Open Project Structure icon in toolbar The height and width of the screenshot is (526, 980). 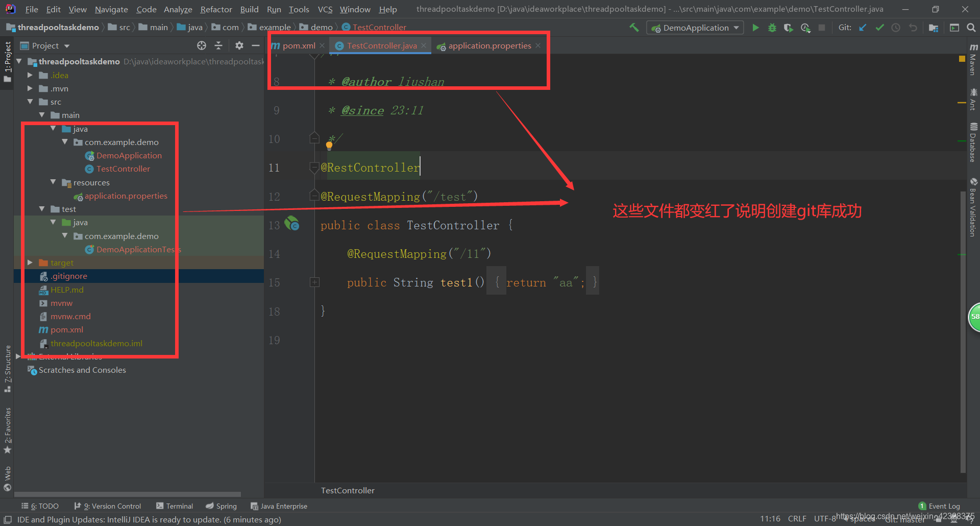[934, 28]
